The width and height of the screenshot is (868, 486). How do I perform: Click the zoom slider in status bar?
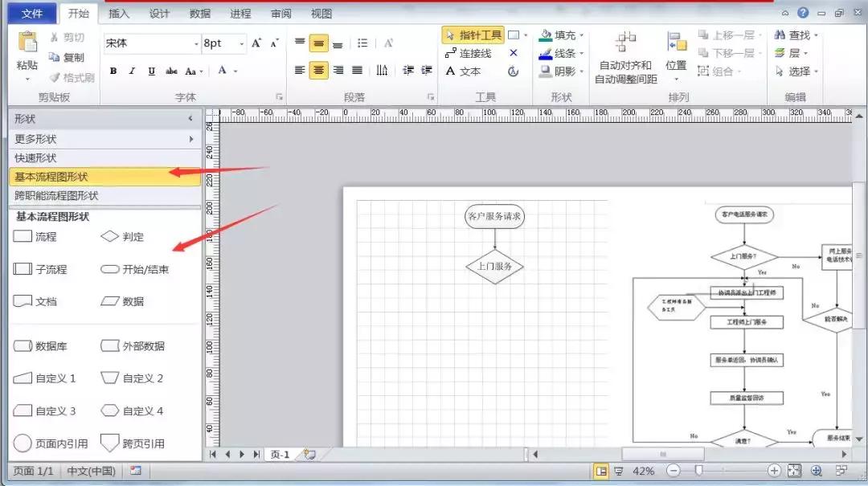(700, 471)
